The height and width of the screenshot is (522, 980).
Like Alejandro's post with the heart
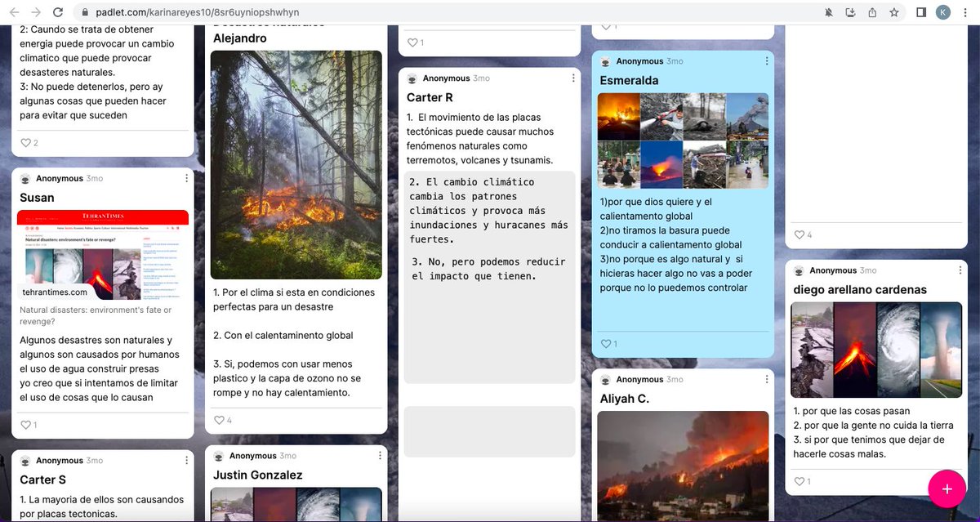219,420
